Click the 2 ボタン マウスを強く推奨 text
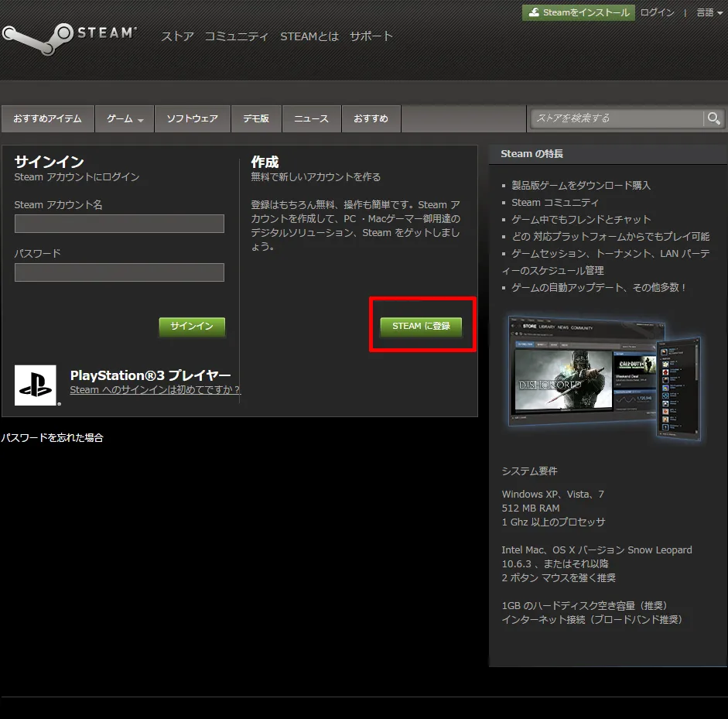 point(559,578)
